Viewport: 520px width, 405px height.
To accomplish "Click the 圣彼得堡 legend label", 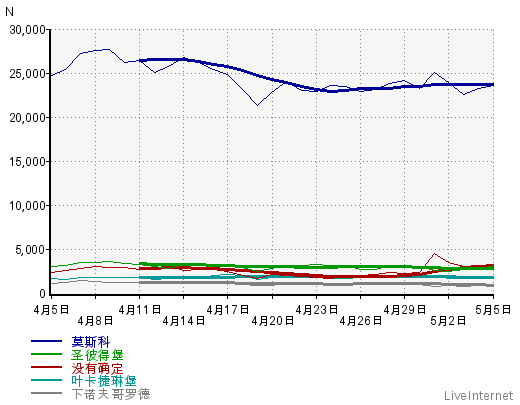I will [x=97, y=355].
